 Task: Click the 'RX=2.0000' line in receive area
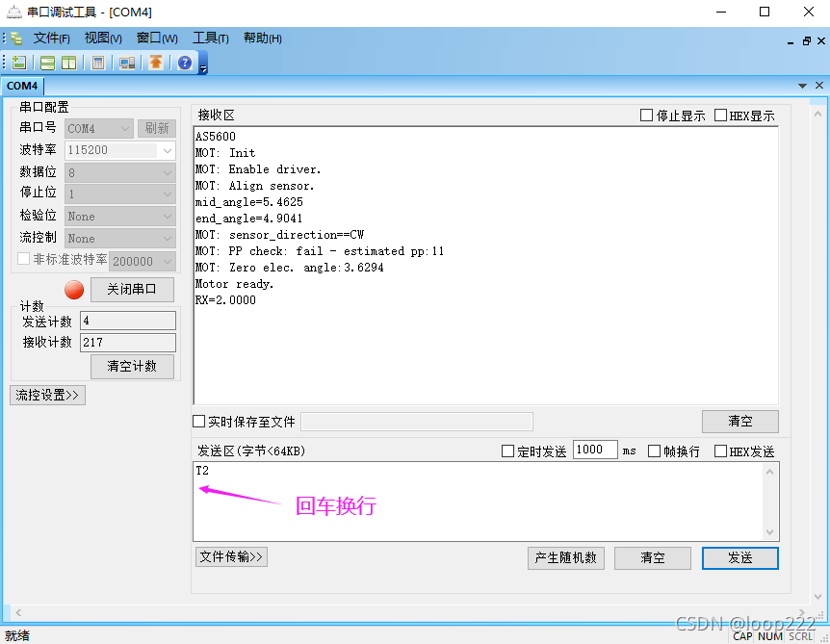[225, 300]
